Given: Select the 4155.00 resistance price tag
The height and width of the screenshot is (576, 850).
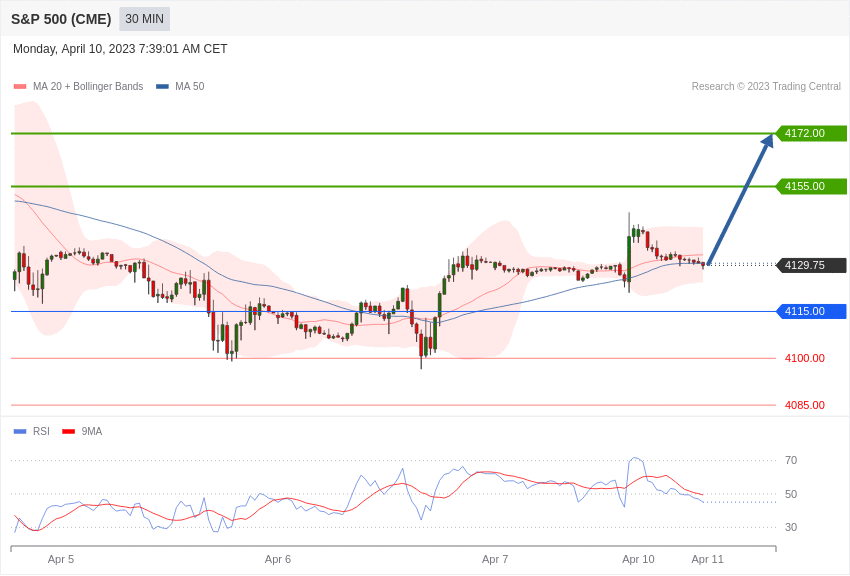Looking at the screenshot, I should pyautogui.click(x=812, y=186).
